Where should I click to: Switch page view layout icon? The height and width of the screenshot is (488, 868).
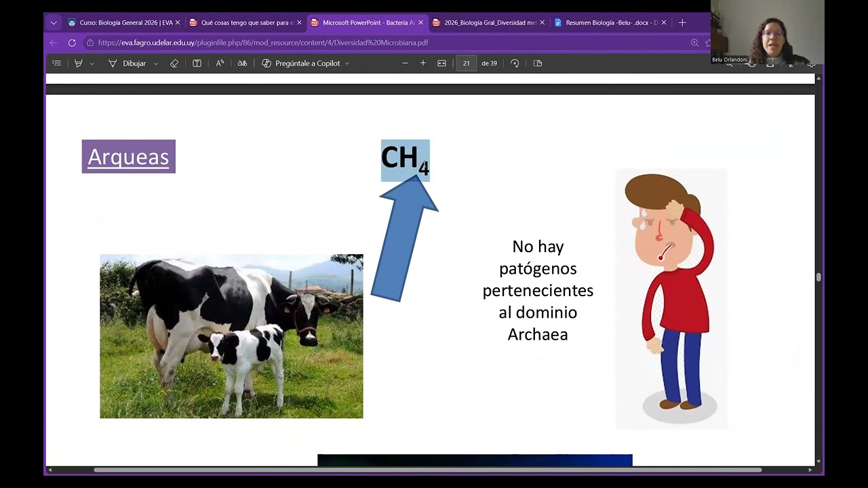(538, 63)
